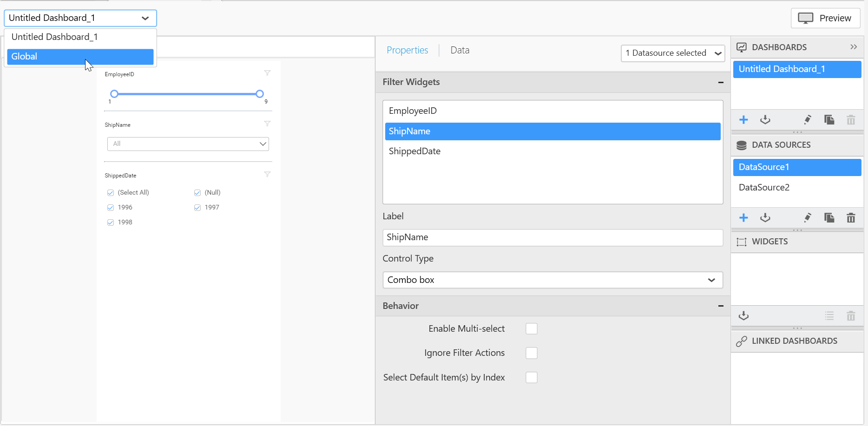Click the right handle of EmployeeID slider
Viewport: 868px width, 426px height.
point(260,94)
